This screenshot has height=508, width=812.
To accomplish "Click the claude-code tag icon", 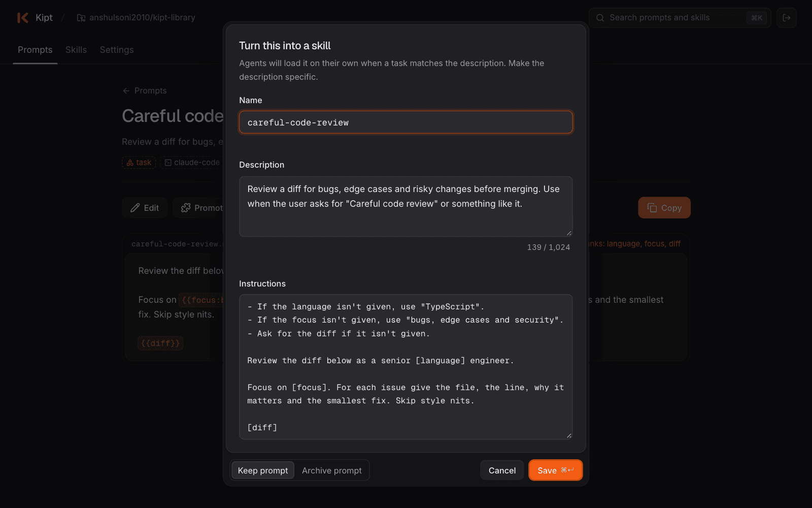I will point(168,163).
